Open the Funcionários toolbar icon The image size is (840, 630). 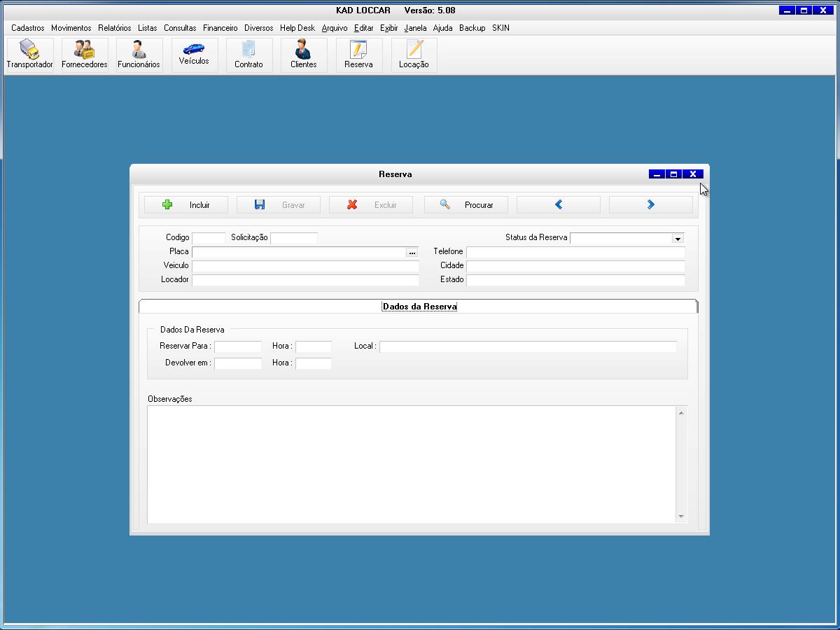point(139,55)
